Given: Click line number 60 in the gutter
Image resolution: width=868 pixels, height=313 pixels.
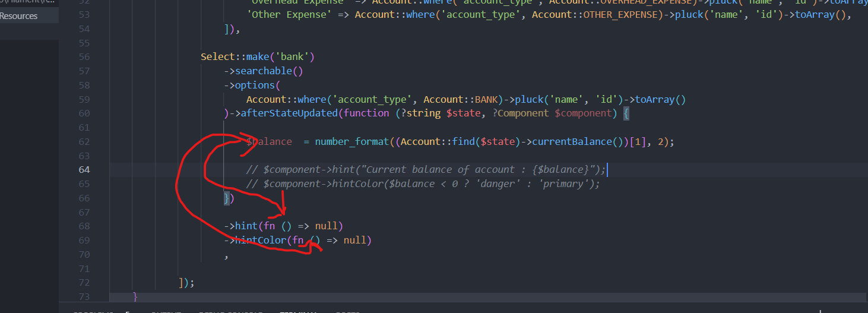Looking at the screenshot, I should coord(84,113).
